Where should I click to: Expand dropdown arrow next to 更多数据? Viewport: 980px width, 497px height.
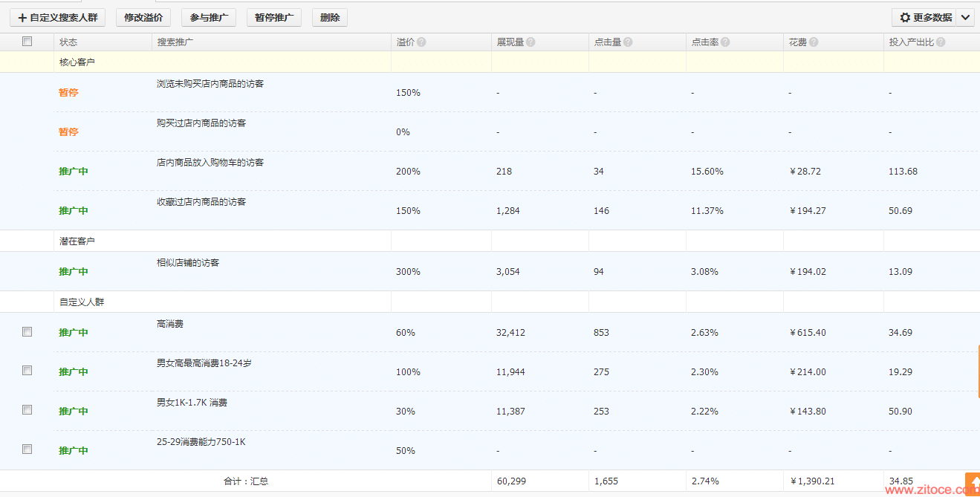tap(965, 17)
